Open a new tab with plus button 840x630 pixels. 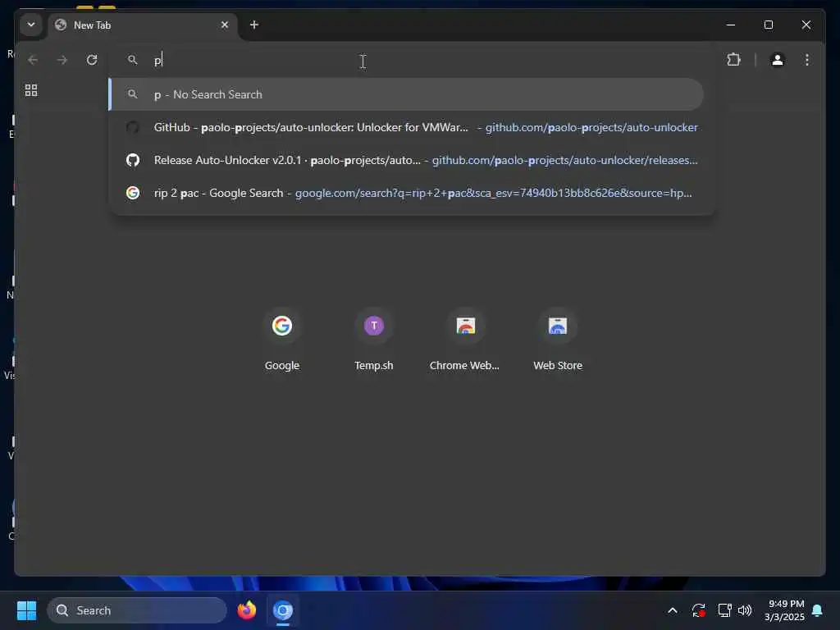click(254, 25)
